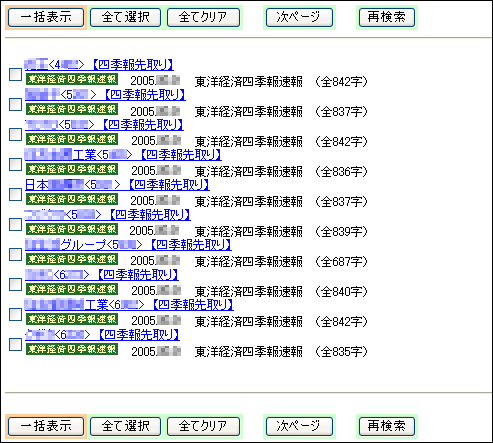The image size is (493, 443).
Task: Tick the checkbox beside the 日本 article
Action: tap(15, 194)
